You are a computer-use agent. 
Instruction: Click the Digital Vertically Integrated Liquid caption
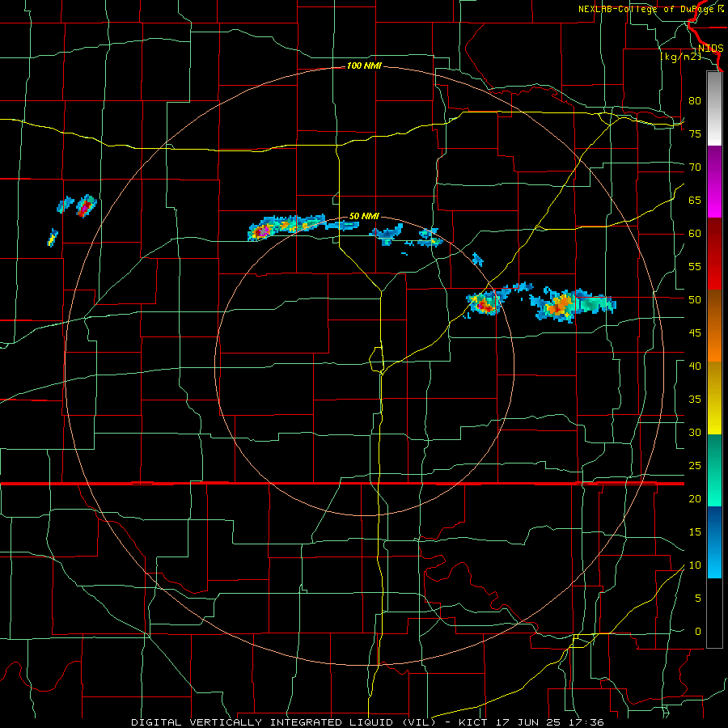pos(367,722)
